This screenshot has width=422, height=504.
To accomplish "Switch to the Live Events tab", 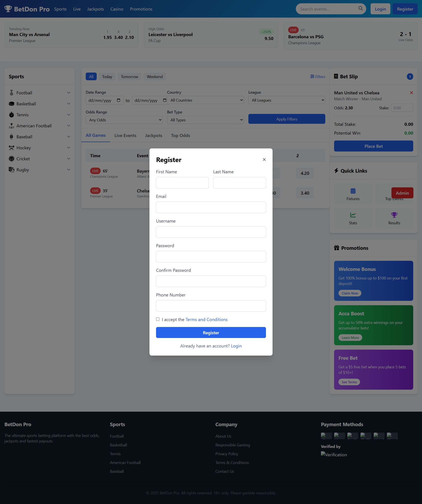I will click(x=125, y=135).
